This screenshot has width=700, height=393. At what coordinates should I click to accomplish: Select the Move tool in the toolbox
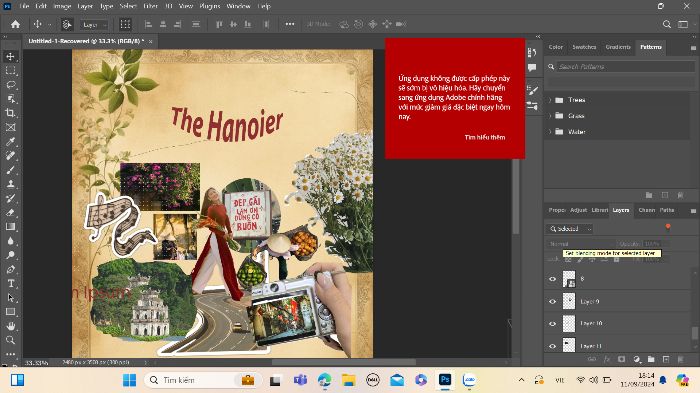(x=11, y=56)
